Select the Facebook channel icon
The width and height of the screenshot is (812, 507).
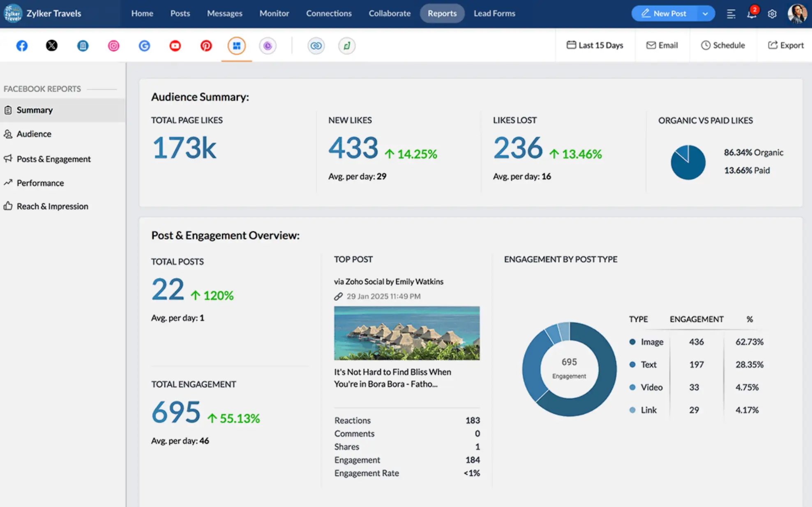coord(21,46)
